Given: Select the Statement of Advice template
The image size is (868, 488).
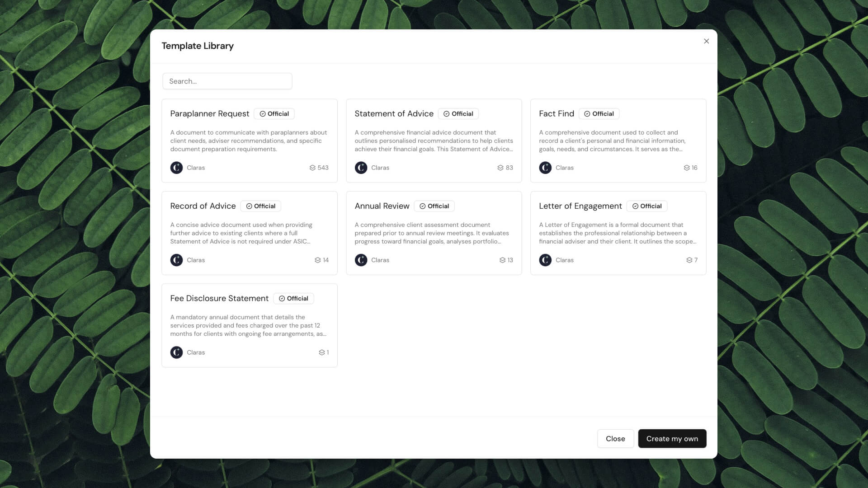Looking at the screenshot, I should [434, 141].
